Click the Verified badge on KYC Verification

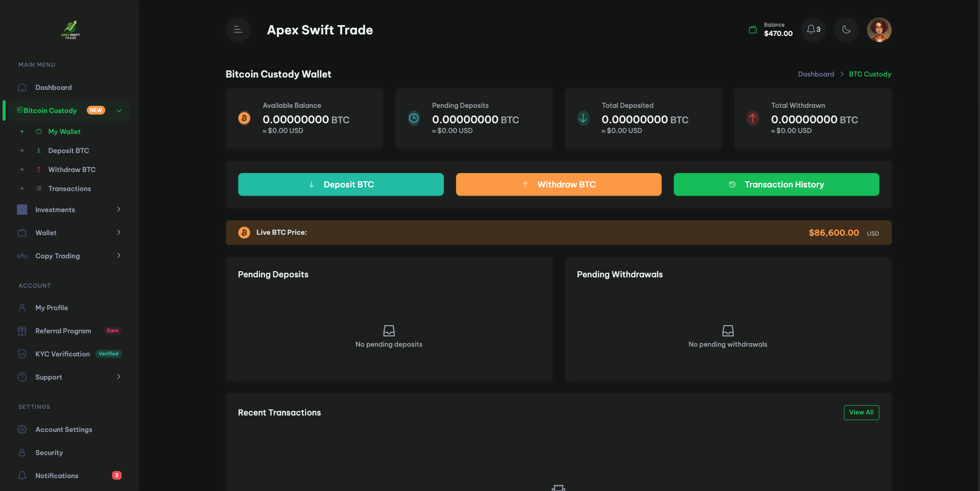[108, 354]
